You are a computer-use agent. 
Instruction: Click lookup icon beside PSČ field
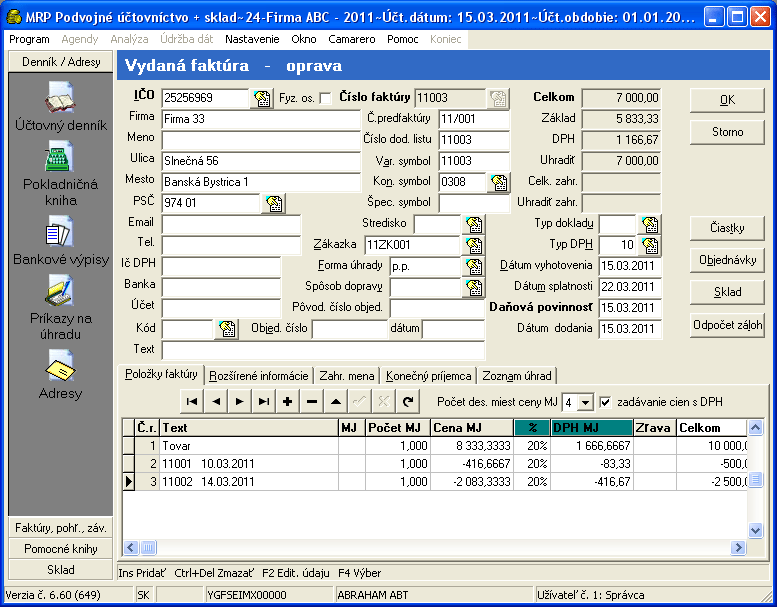tap(274, 203)
